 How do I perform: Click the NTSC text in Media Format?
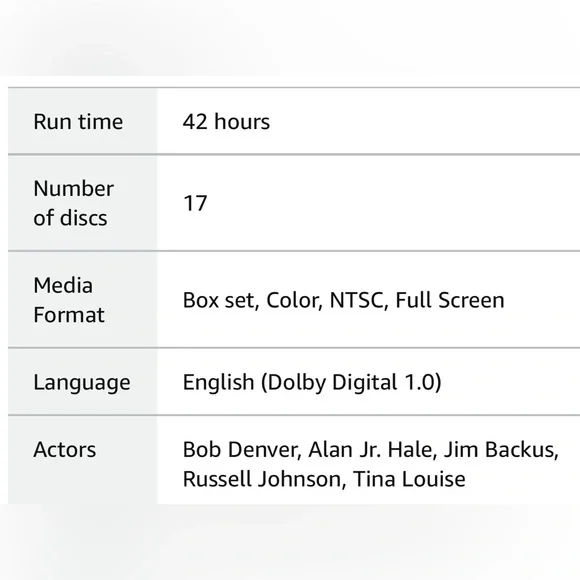pos(356,300)
